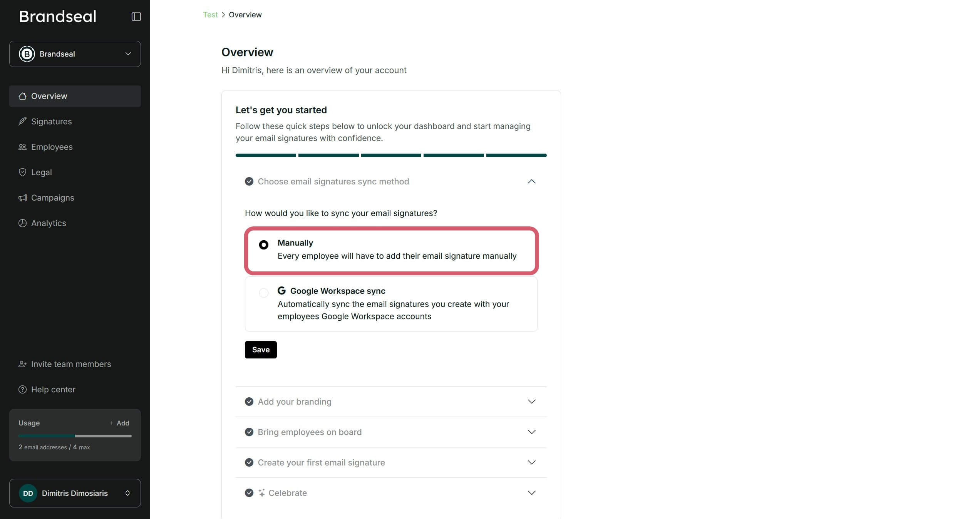Screen dimensions: 980x519
Task: Expand the Add your branding step
Action: click(x=532, y=402)
